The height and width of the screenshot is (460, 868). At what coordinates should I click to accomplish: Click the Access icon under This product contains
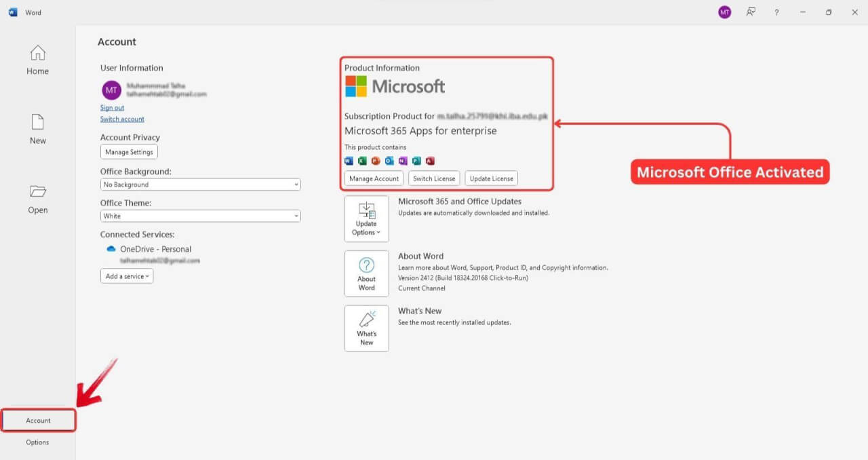[430, 161]
